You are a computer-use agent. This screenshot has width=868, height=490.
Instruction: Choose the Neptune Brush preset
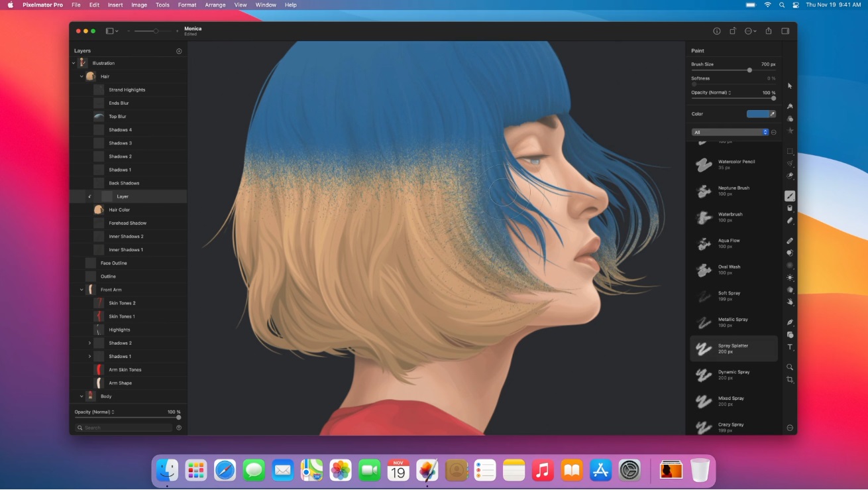[x=734, y=191]
